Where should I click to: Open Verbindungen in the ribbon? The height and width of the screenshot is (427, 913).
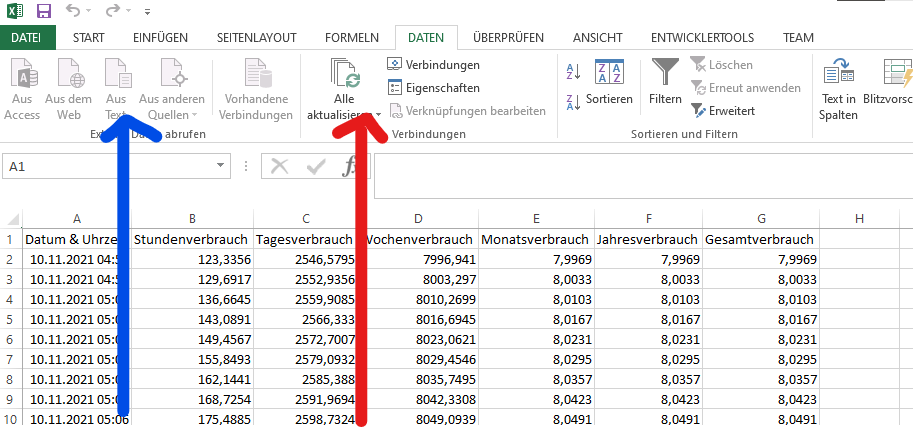434,65
